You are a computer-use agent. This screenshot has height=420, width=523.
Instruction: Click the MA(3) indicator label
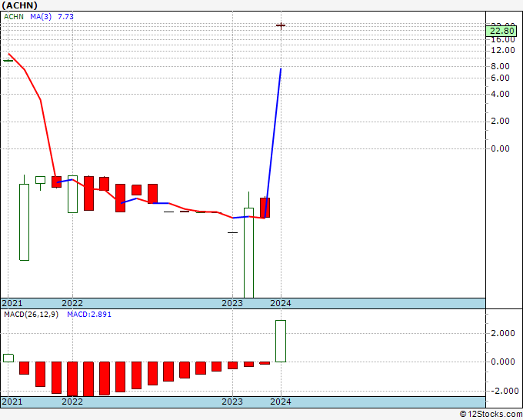tap(41, 17)
